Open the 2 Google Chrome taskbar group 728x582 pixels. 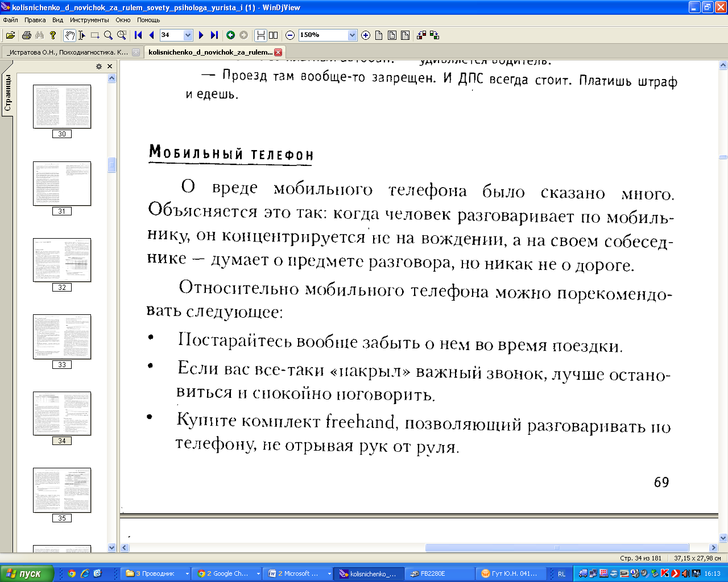[227, 573]
